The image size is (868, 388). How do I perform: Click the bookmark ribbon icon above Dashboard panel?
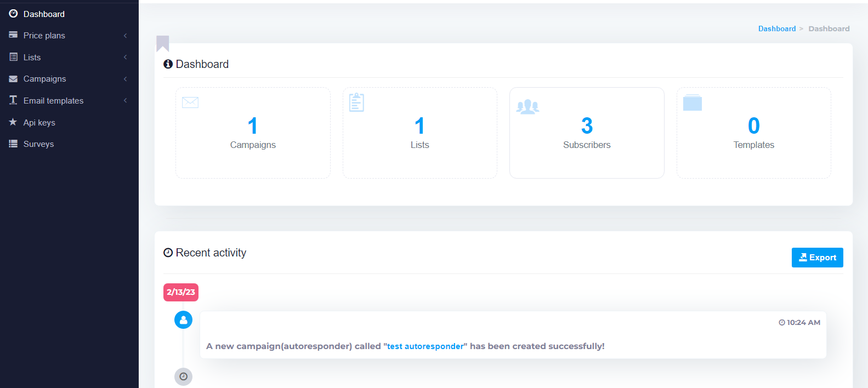pyautogui.click(x=162, y=43)
